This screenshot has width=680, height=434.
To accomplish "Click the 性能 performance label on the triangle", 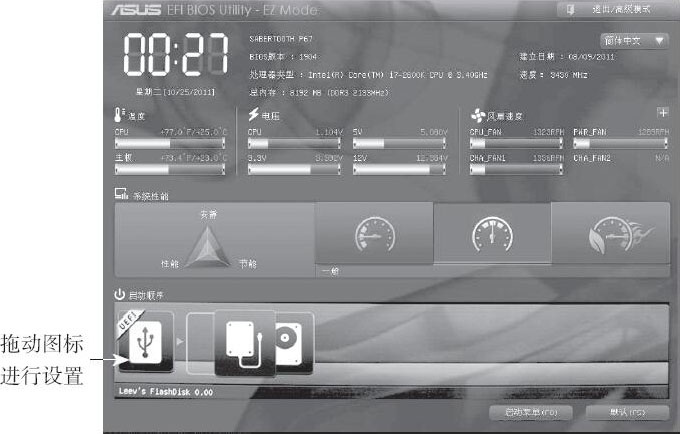I will 170,264.
